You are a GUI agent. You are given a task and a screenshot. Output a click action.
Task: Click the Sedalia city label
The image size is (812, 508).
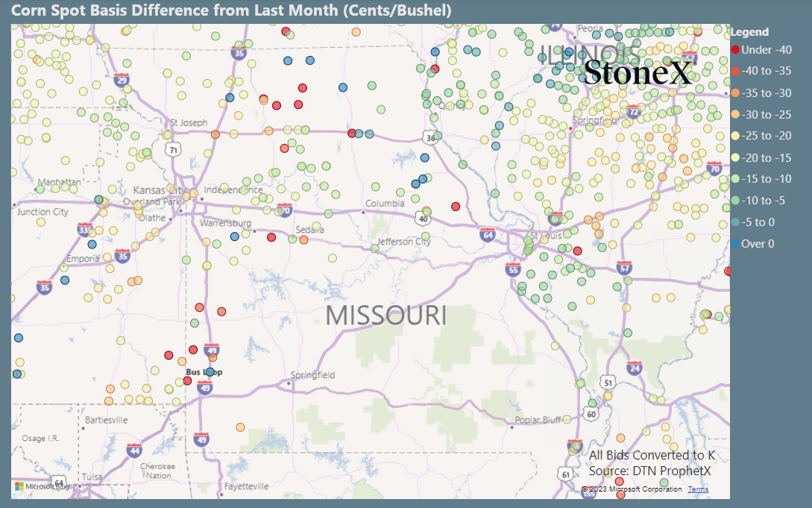point(309,230)
